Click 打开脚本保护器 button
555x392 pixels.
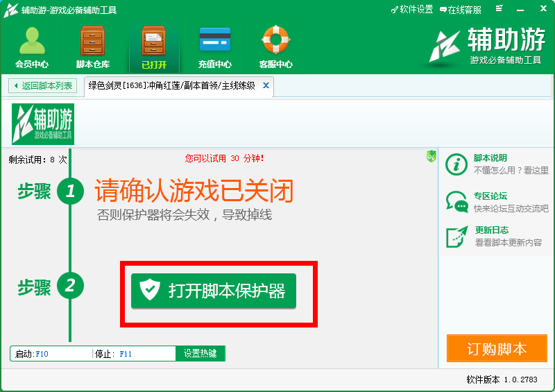tap(214, 291)
